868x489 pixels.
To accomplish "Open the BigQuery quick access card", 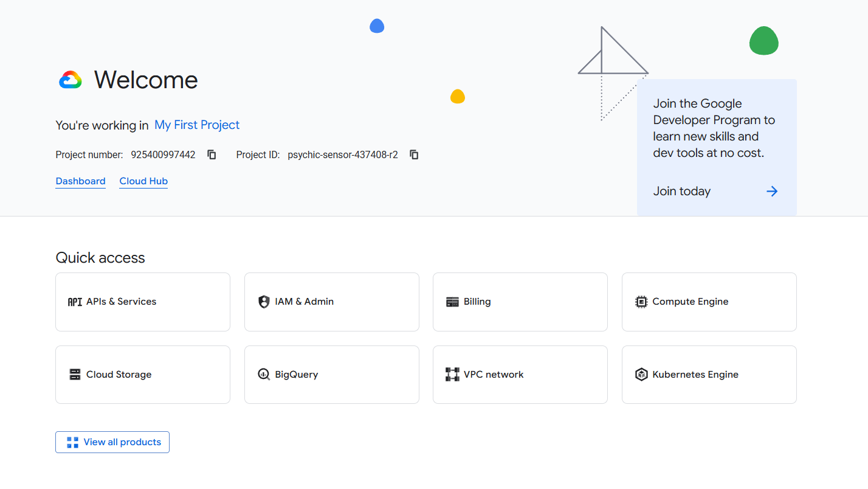I will tap(332, 375).
